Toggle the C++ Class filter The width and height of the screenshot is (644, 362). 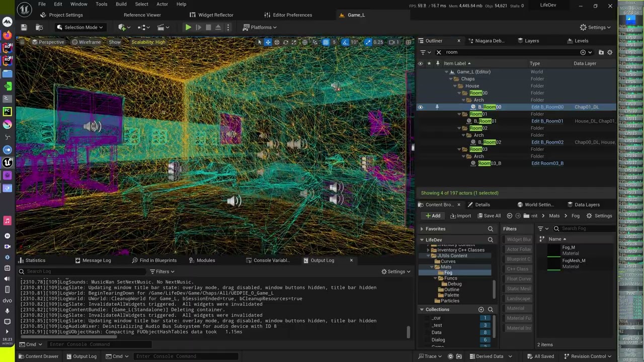518,269
